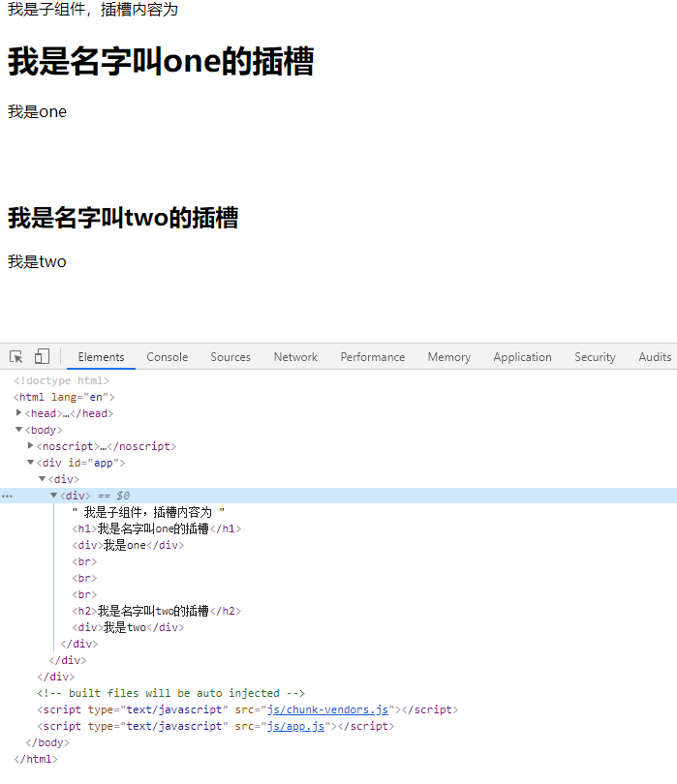Select the closing </body> tag line

tap(47, 742)
